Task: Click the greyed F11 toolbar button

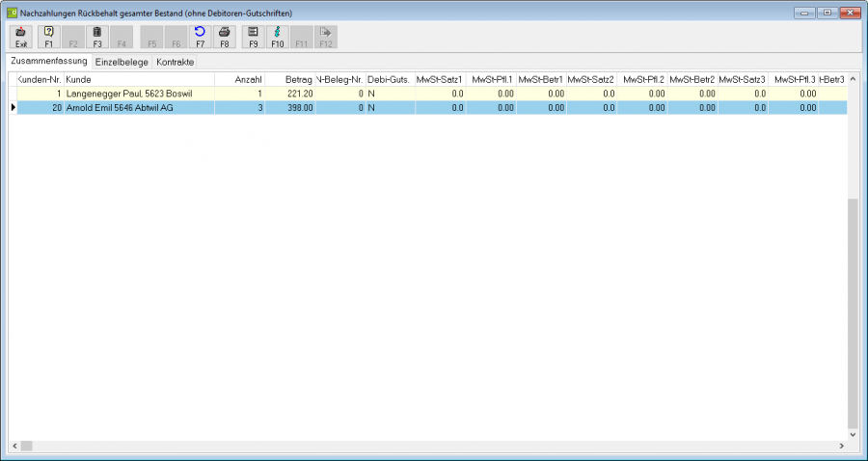Action: 302,37
